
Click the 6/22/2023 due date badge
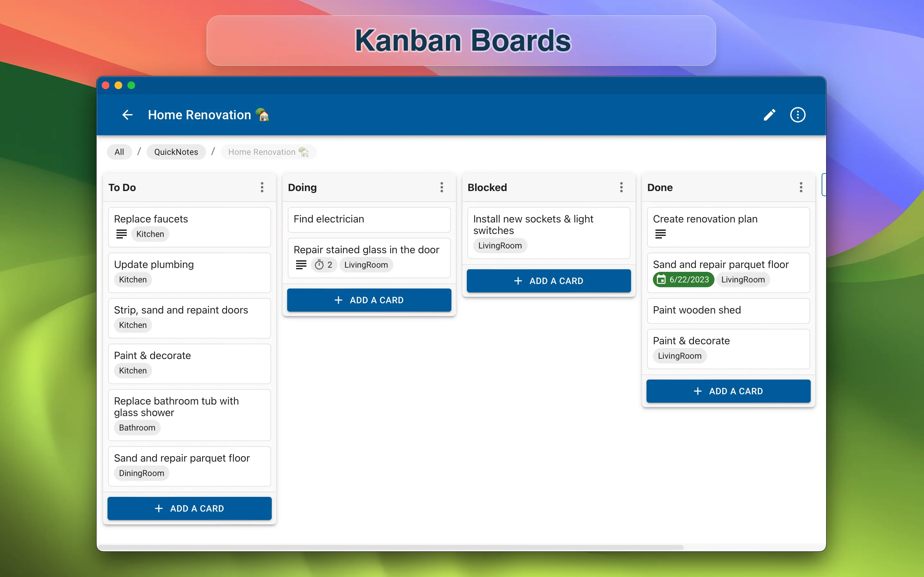coord(683,280)
